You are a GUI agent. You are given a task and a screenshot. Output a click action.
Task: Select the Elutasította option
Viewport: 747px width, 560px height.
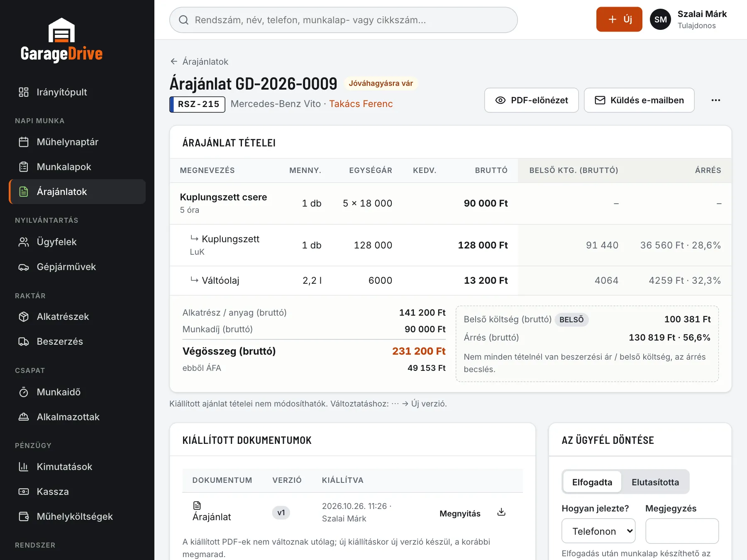click(x=655, y=482)
